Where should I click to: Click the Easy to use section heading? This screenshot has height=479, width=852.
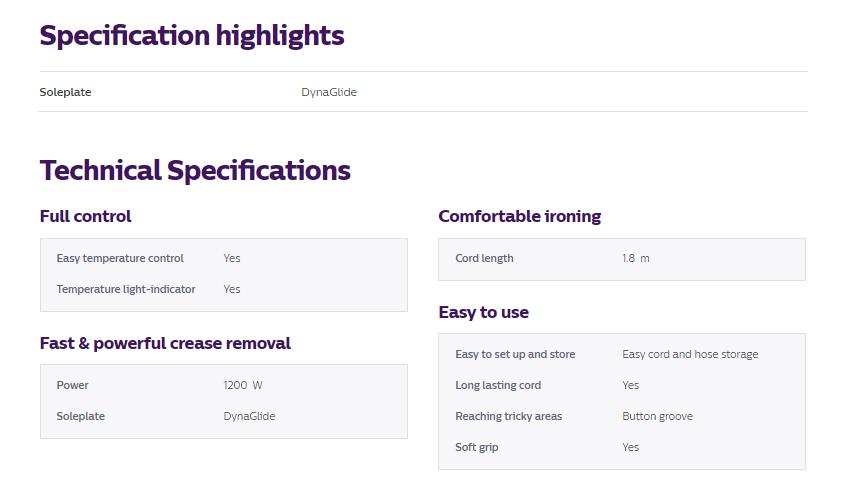(x=483, y=312)
